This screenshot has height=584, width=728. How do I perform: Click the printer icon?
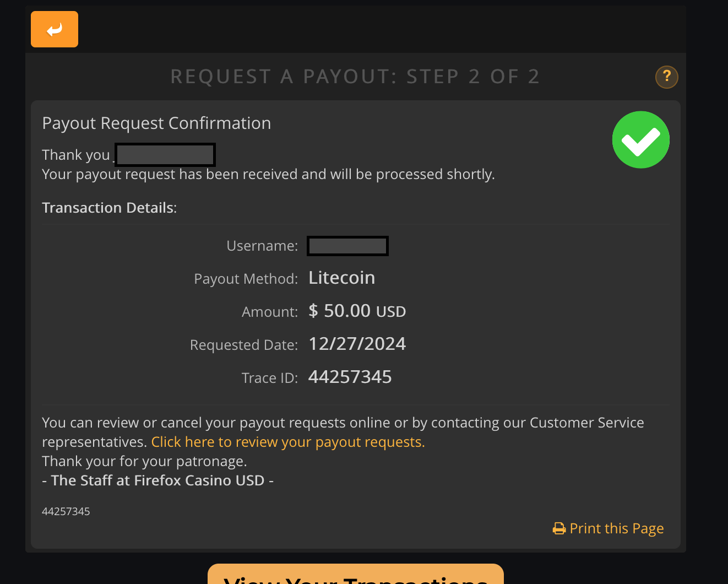click(x=559, y=529)
